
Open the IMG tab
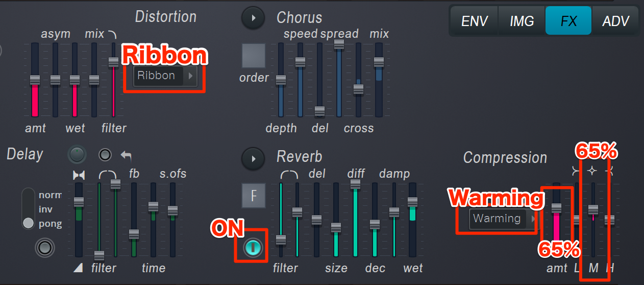522,21
